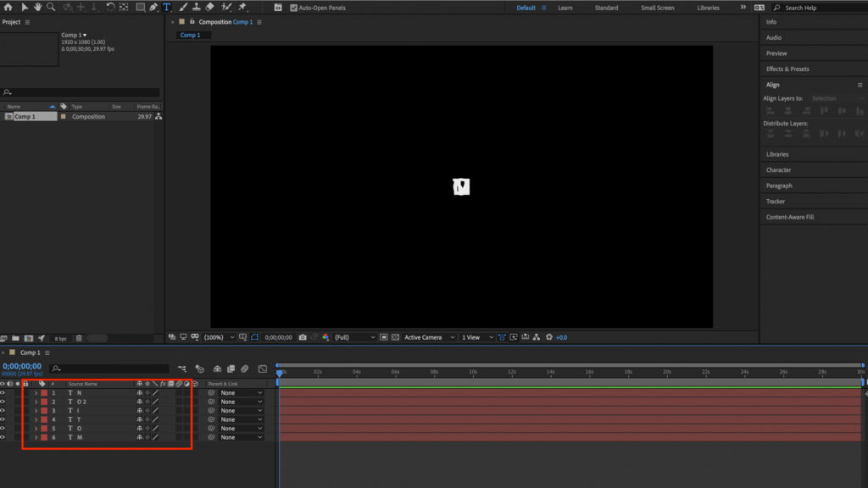The height and width of the screenshot is (488, 868).
Task: Click the snapshot camera icon in viewer
Action: pos(303,337)
